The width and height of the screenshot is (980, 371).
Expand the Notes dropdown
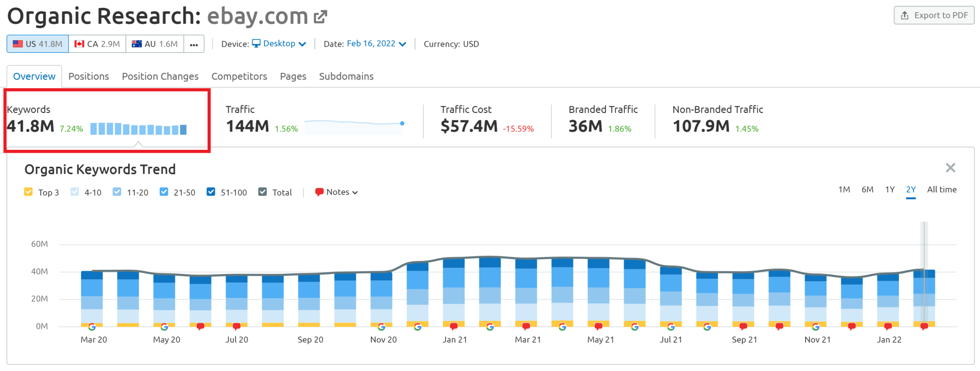click(x=337, y=192)
